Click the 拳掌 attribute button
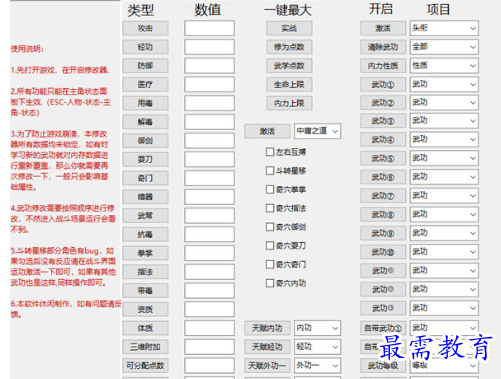 [145, 253]
